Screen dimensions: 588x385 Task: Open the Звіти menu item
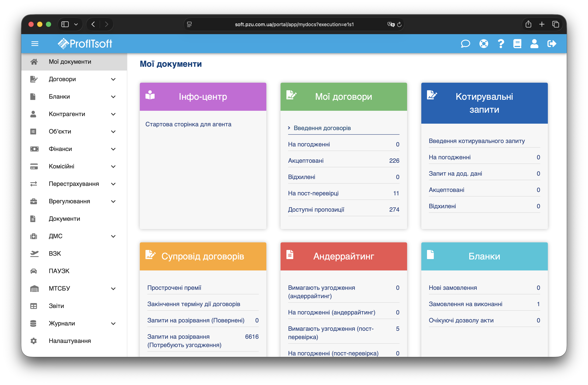pyautogui.click(x=56, y=306)
